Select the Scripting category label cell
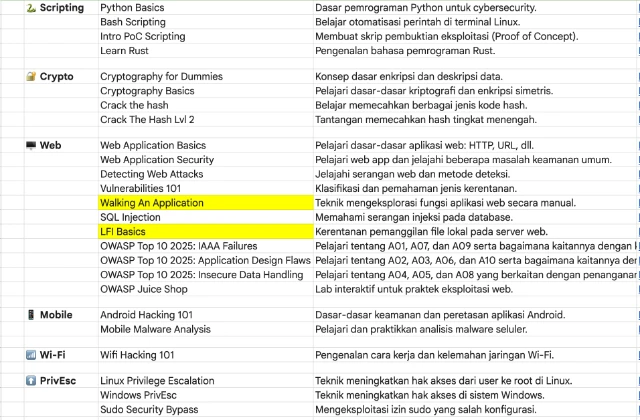 point(61,8)
